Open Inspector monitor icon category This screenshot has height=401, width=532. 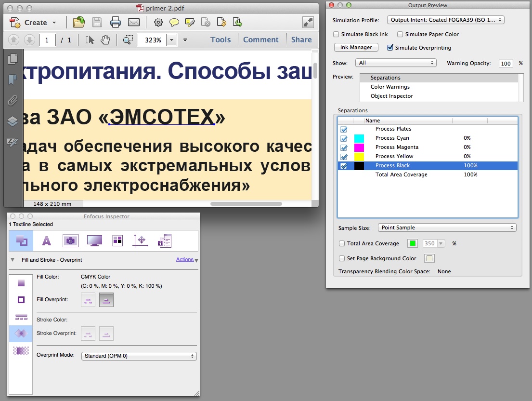tap(94, 241)
